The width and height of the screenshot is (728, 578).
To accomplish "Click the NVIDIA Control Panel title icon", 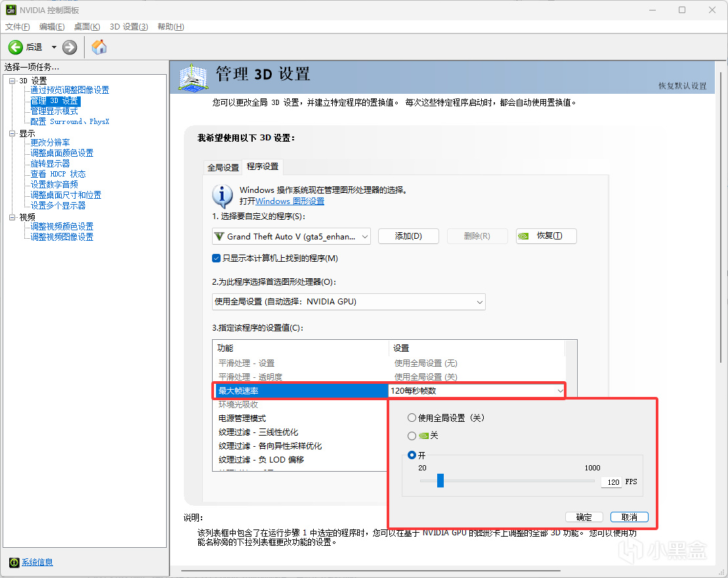I will [11, 10].
